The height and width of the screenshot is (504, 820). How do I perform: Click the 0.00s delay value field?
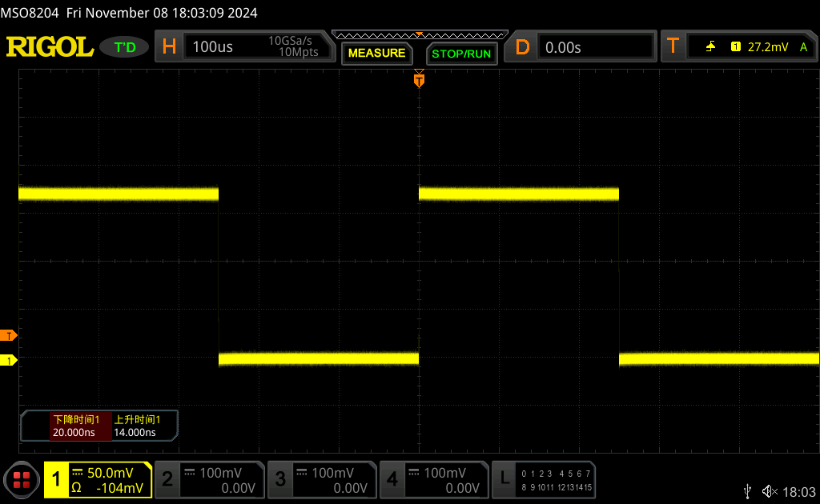[596, 47]
